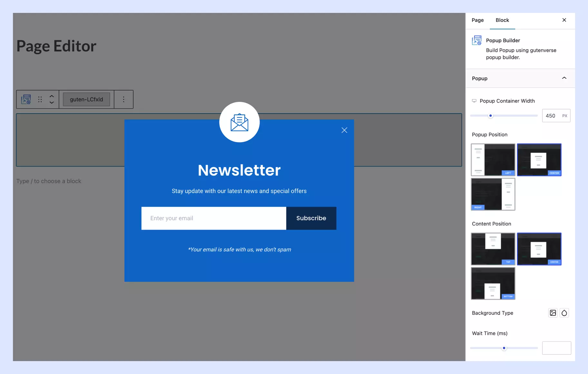Collapse the Popup settings section
The width and height of the screenshot is (588, 374).
[564, 78]
